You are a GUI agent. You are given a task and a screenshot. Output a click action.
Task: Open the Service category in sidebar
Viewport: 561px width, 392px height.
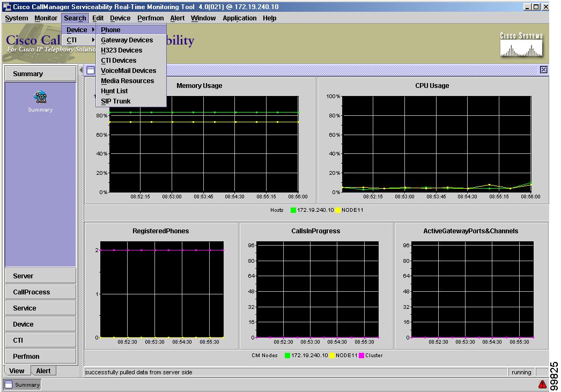[x=40, y=308]
